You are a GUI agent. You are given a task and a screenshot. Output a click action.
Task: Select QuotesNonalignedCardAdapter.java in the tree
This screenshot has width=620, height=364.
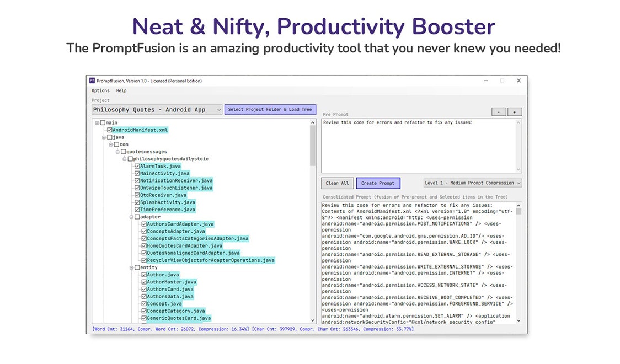[x=194, y=253]
